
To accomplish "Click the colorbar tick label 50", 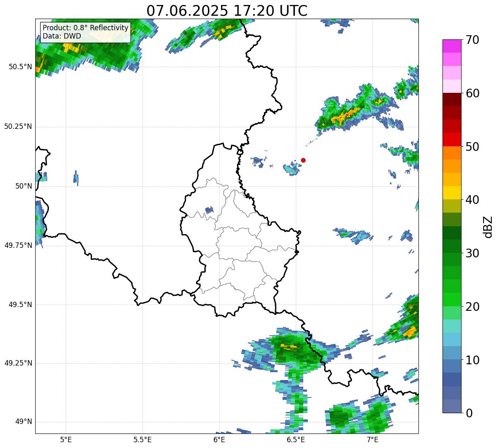I will pos(473,147).
